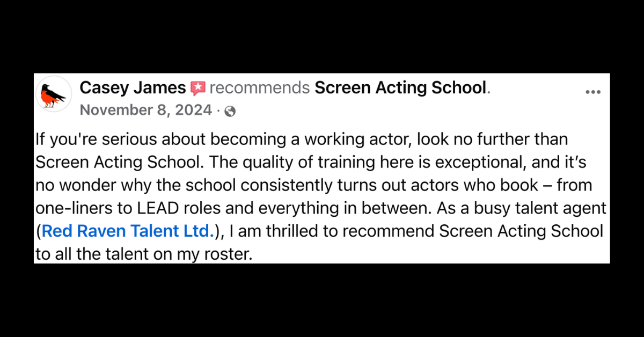Click the red recommendation star badge
The width and height of the screenshot is (644, 337).
[198, 88]
